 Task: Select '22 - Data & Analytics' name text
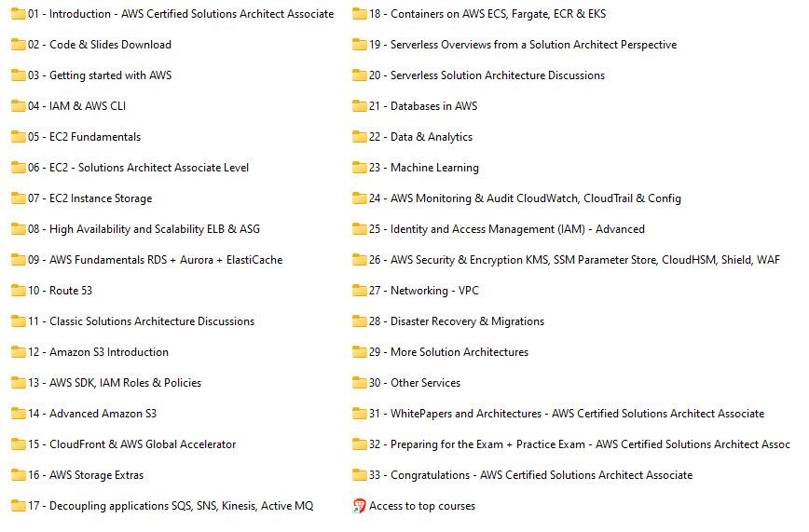420,137
